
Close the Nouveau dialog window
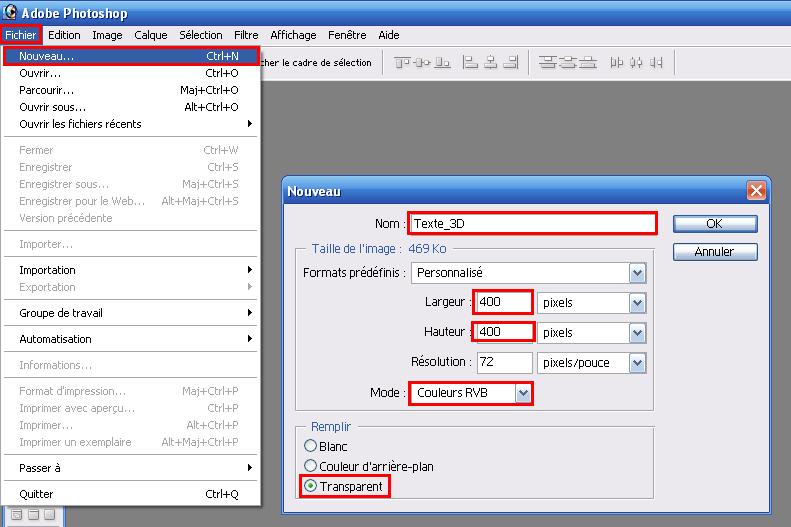click(756, 191)
